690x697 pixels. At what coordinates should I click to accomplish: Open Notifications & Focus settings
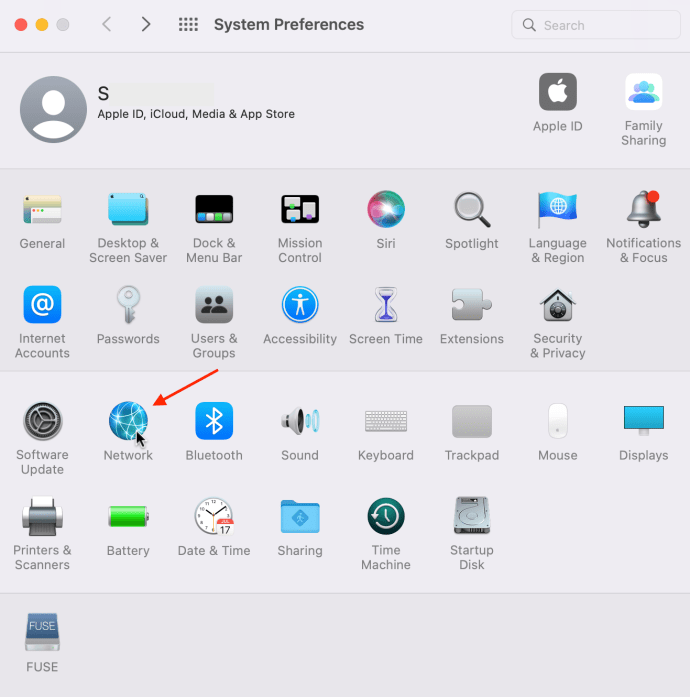(x=643, y=209)
